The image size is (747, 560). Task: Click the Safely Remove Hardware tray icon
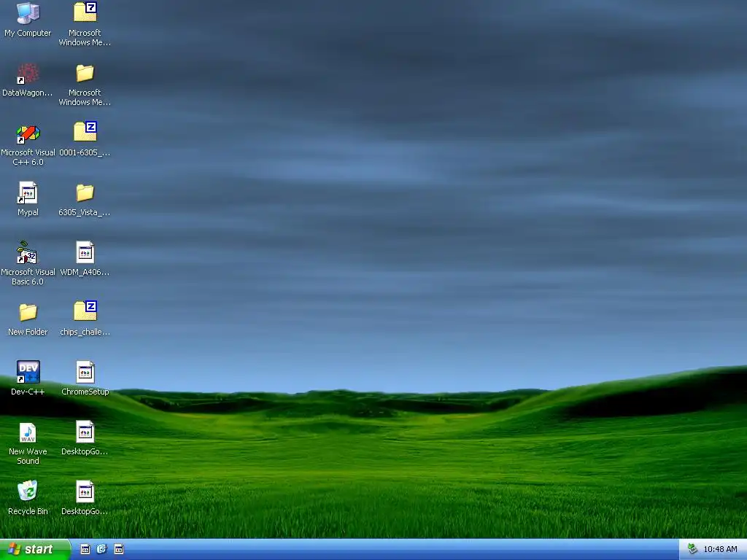pos(692,549)
